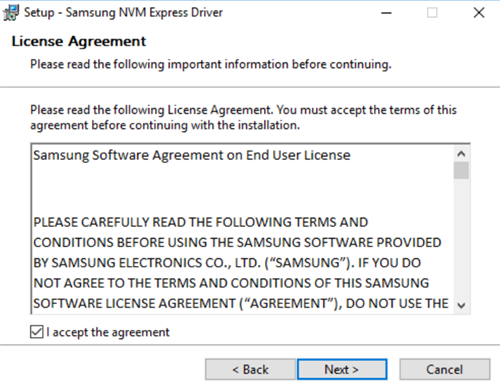Click the "Samsung Software Agreement on End User License" line
The width and height of the screenshot is (500, 391).
pos(192,155)
